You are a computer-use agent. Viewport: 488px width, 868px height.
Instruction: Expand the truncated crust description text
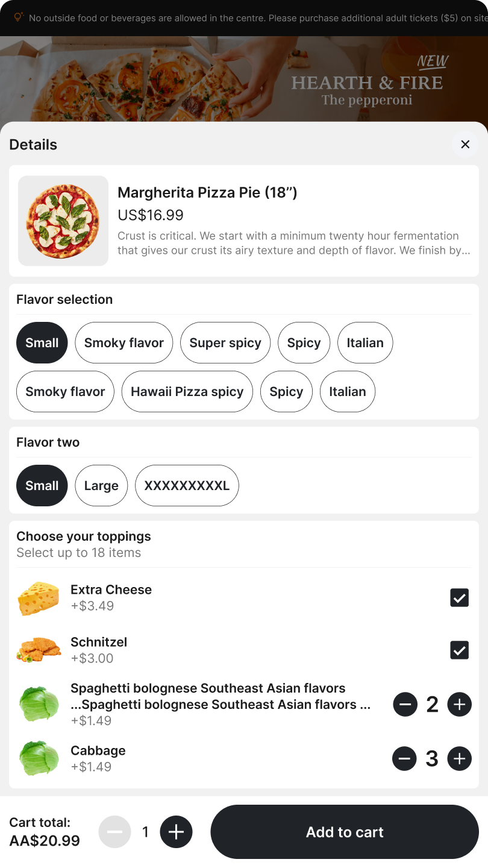point(294,243)
